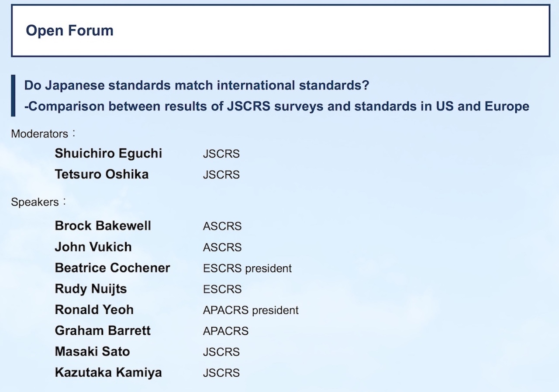Click the JSCRS surveys comparison subtitle
This screenshot has height=392, width=559.
(x=276, y=106)
